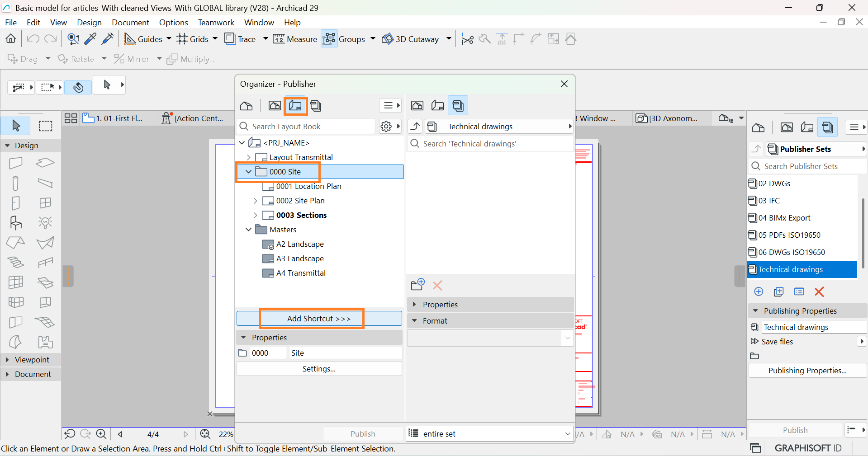The image size is (868, 456).
Task: Toggle Suspend Groups button
Action: (x=329, y=39)
